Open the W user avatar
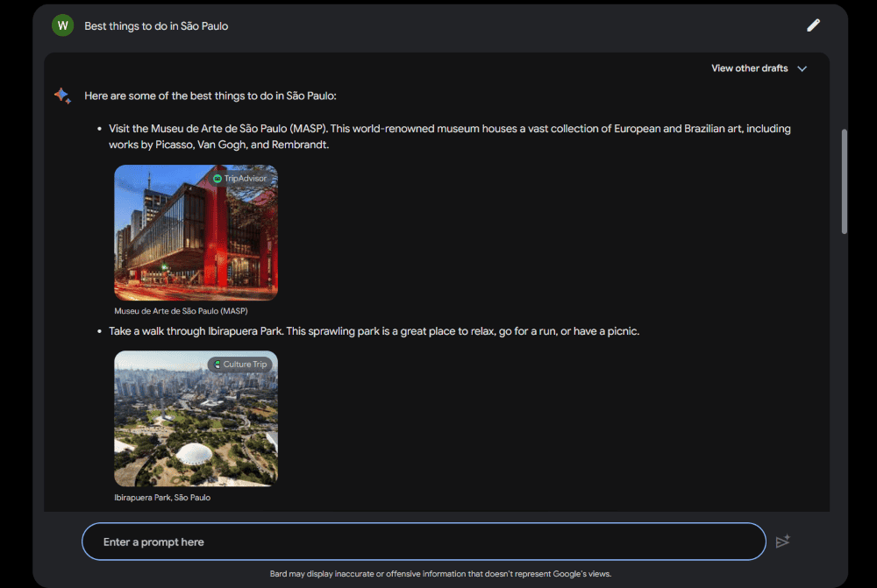The height and width of the screenshot is (588, 877). point(62,25)
